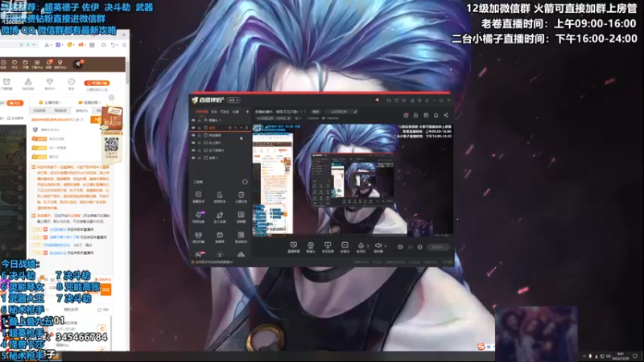Open the alarm clock icon on webpage
The width and height of the screenshot is (644, 362).
[6, 83]
